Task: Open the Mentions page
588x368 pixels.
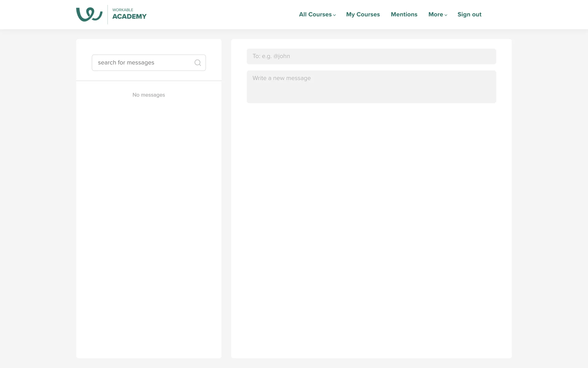Action: pyautogui.click(x=404, y=14)
